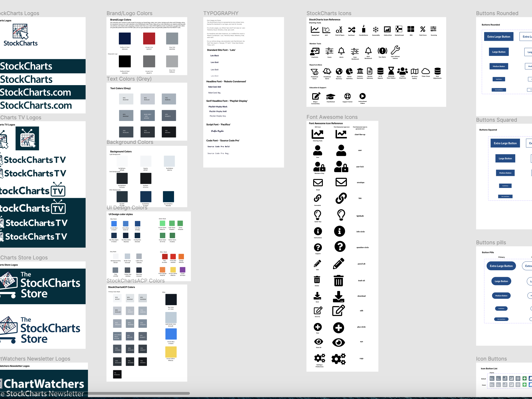Click the 'Lato Black' font sample text
Screen dimensions: 532x399
click(215, 56)
